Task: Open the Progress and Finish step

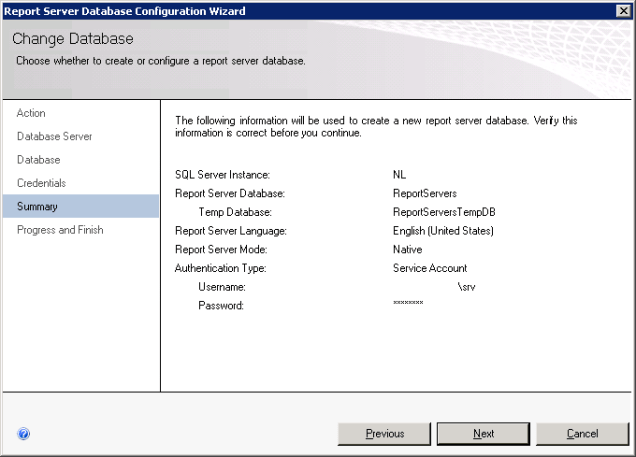Action: pyautogui.click(x=60, y=230)
